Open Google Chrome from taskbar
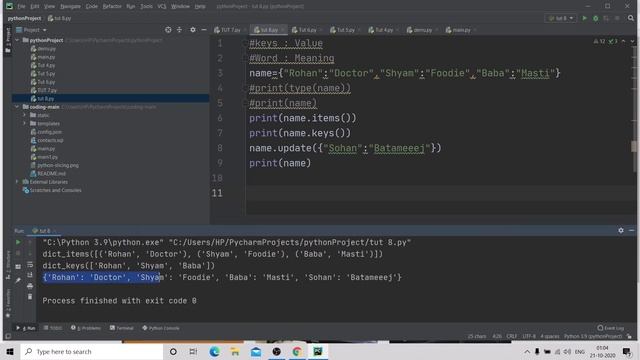Viewport: 640px width, 360px height. click(x=297, y=351)
